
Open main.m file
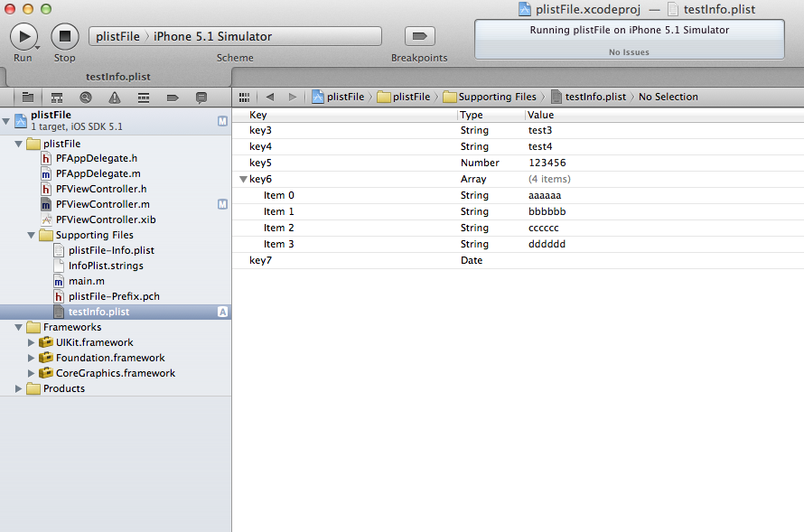(86, 282)
